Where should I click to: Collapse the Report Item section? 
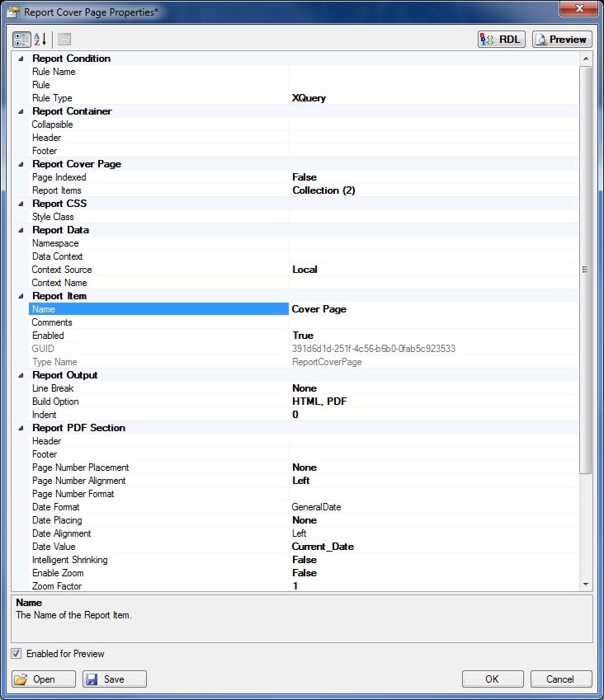click(x=20, y=296)
